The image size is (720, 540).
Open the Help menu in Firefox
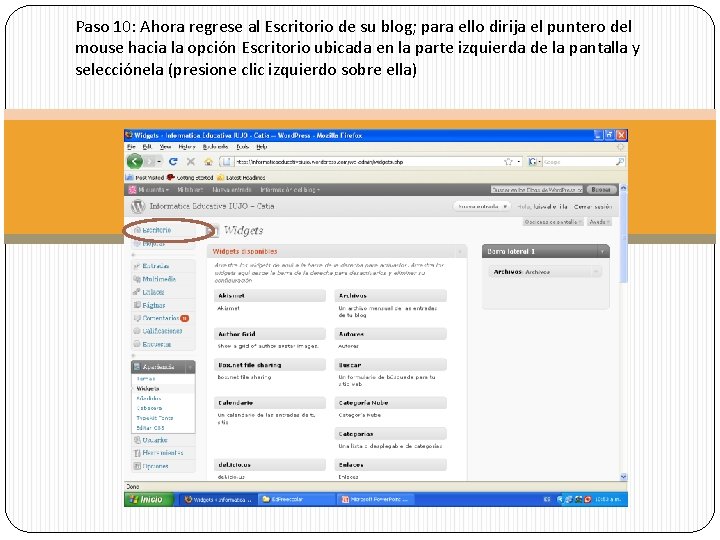coord(262,147)
